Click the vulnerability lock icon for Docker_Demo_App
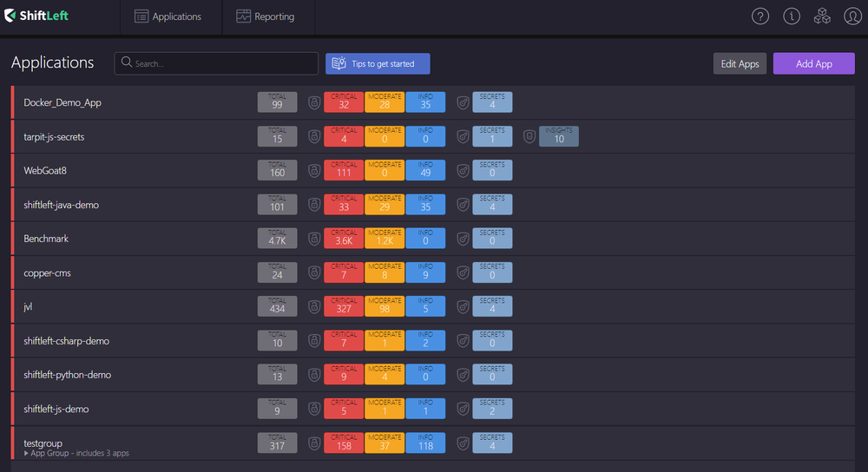 click(x=314, y=102)
